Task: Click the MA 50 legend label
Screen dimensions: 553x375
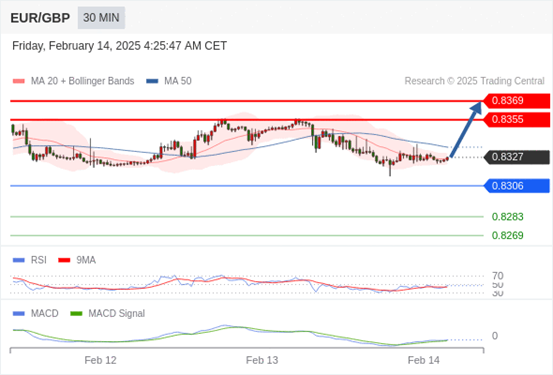Action: coord(178,81)
